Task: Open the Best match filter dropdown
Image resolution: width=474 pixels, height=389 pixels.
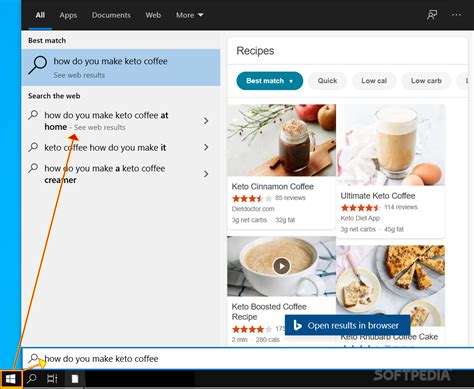Action: (x=270, y=81)
